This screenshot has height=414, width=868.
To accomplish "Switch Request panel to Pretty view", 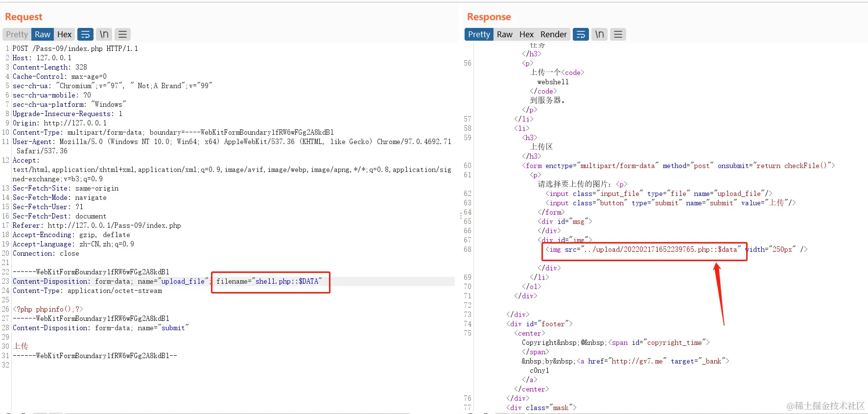I will pyautogui.click(x=17, y=34).
